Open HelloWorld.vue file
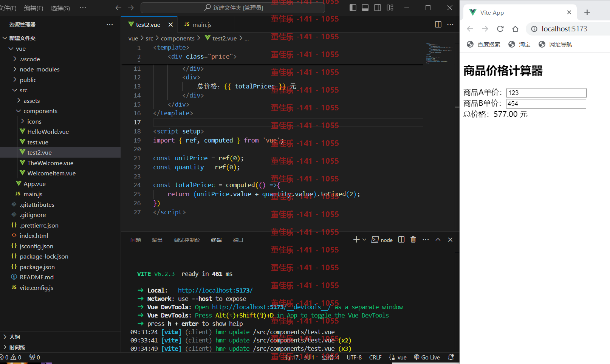This screenshot has width=610, height=364. [60, 132]
